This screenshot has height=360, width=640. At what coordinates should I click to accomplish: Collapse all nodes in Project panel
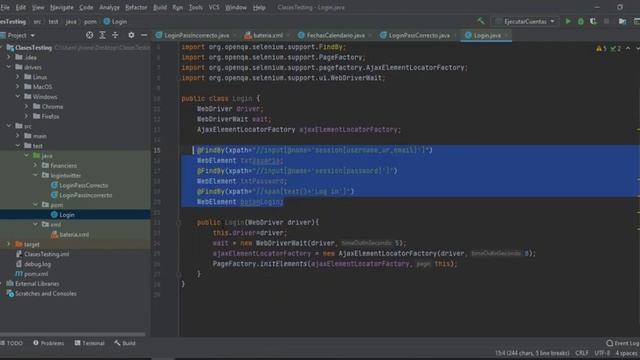[115, 35]
